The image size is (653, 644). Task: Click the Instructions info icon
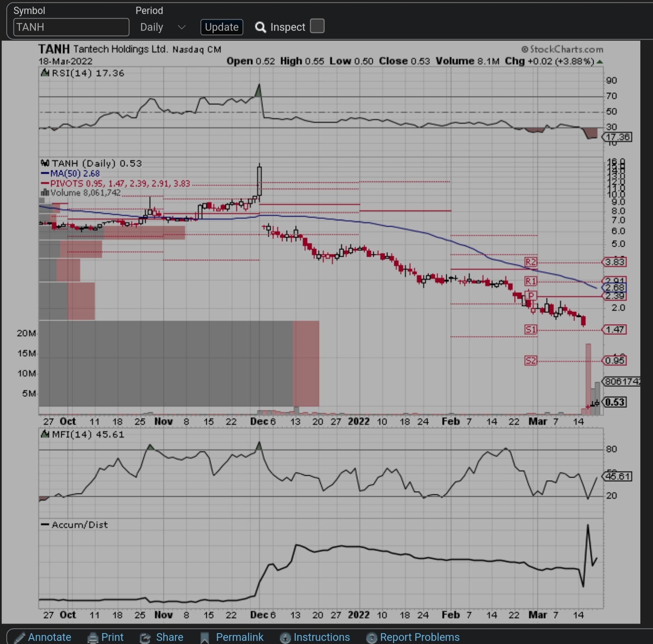coord(285,638)
